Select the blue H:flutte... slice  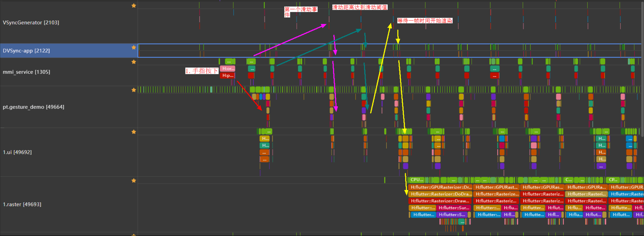pyautogui.click(x=534, y=214)
